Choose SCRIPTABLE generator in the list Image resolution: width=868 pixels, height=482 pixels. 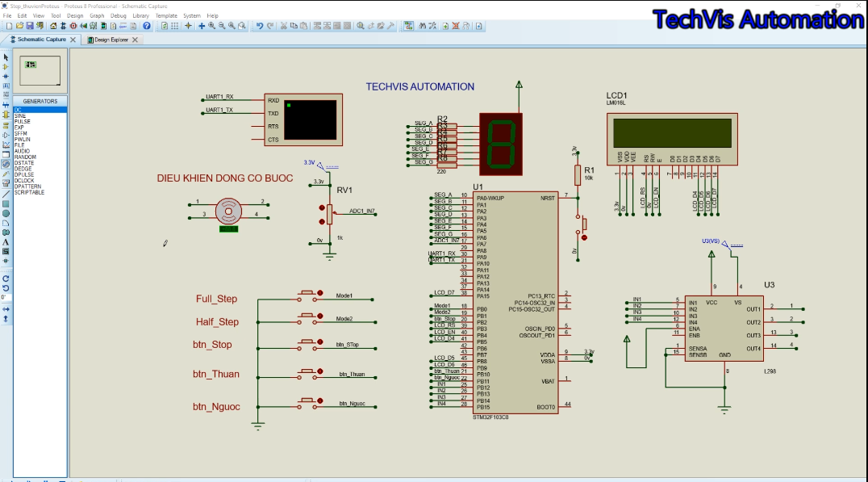coord(40,192)
